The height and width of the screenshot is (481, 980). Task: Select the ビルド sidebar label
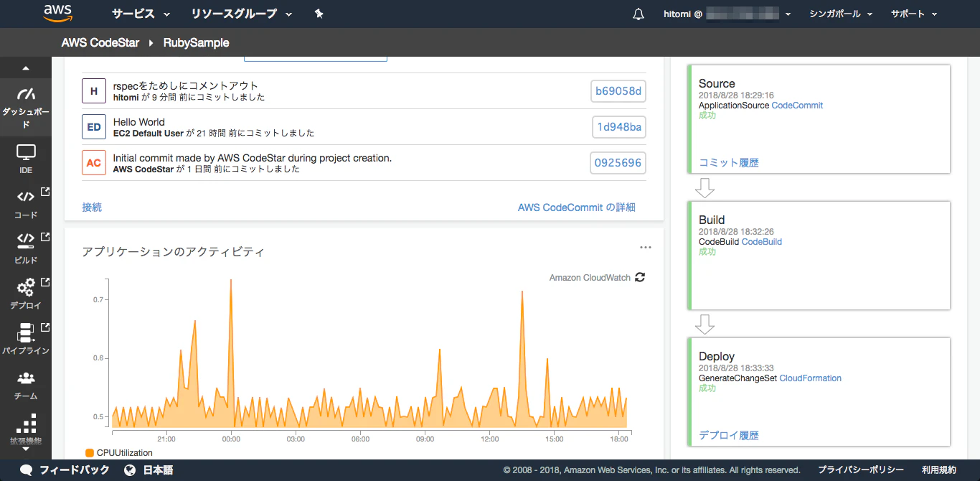click(26, 260)
